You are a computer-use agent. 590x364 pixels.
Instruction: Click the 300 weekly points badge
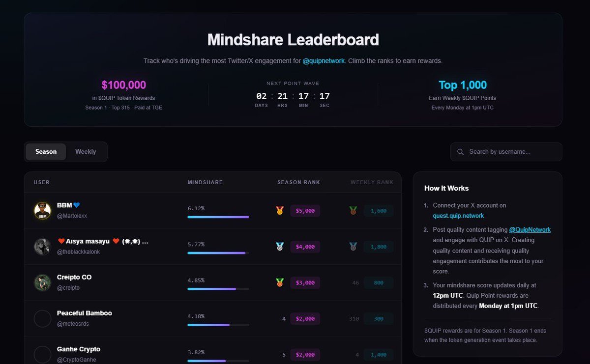pyautogui.click(x=379, y=319)
